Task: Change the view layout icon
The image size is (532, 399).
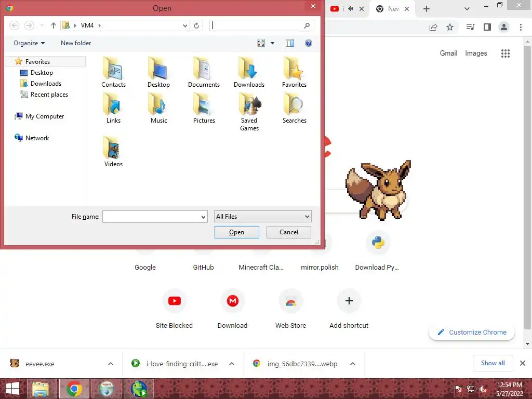Action: click(261, 43)
